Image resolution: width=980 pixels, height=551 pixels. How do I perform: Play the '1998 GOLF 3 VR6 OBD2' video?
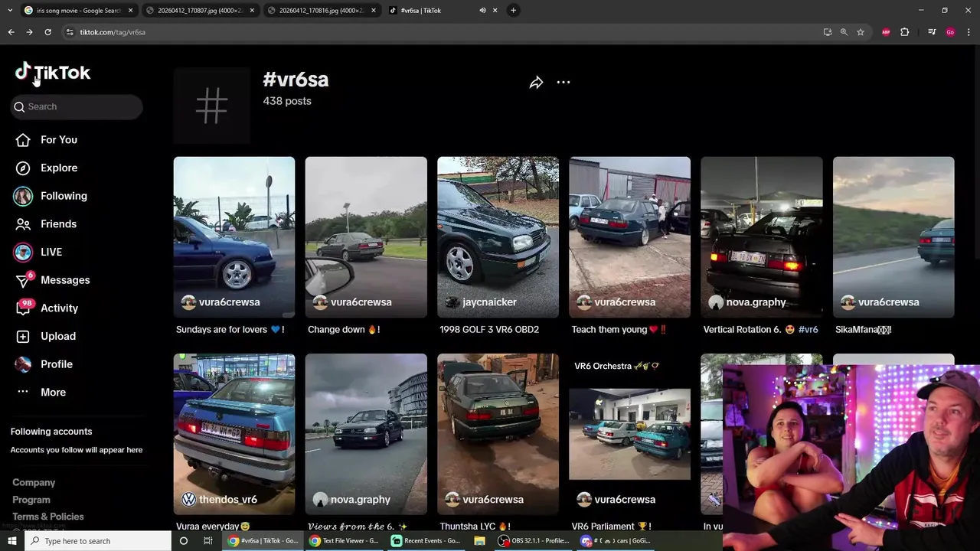tap(498, 236)
